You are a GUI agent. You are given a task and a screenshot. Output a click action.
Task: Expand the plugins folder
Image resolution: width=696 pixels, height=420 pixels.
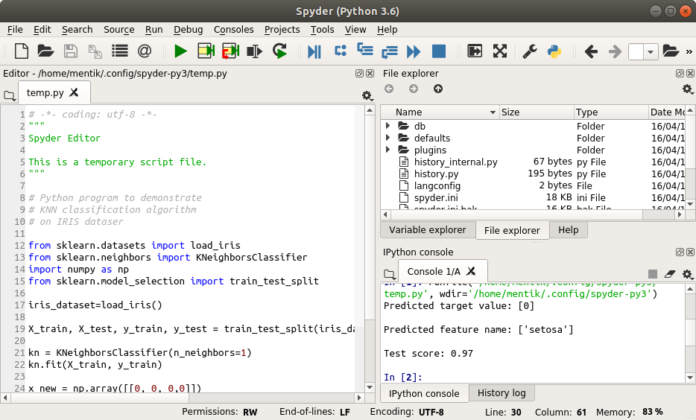(388, 150)
